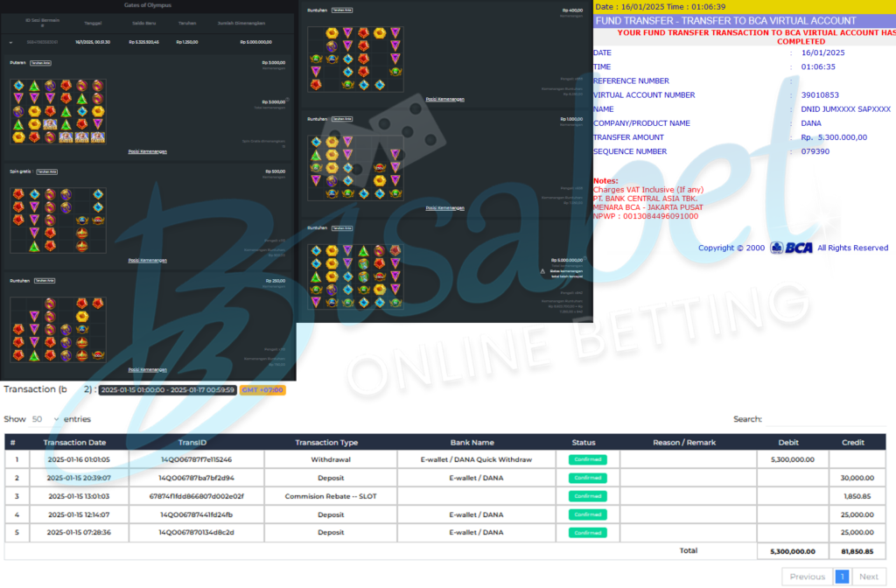Screen dimensions: 896x588
Task: Click the GMT +07:00 timezone badge
Action: pos(262,389)
